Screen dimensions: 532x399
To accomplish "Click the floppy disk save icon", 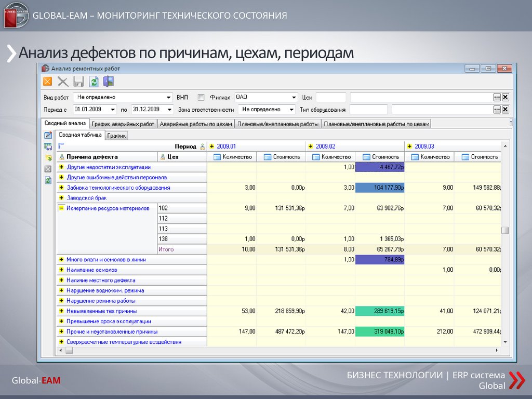I will click(78, 81).
